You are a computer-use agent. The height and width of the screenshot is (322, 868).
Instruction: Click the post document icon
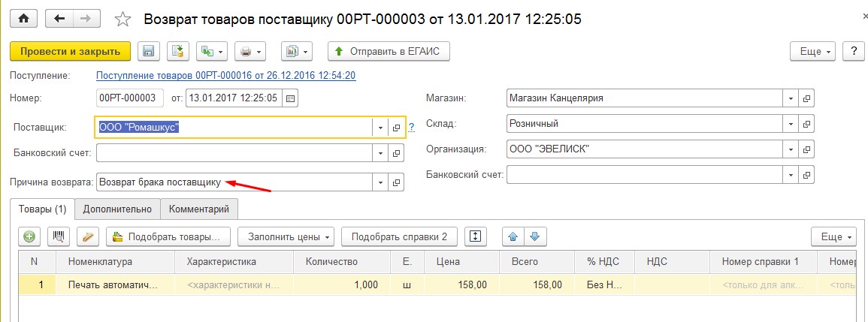(178, 51)
